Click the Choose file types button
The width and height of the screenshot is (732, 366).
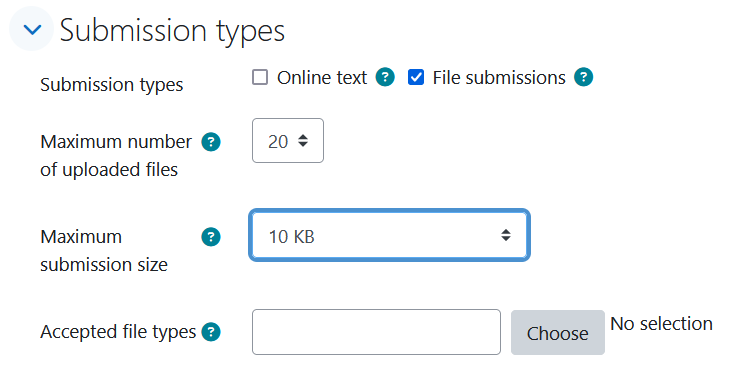click(557, 333)
